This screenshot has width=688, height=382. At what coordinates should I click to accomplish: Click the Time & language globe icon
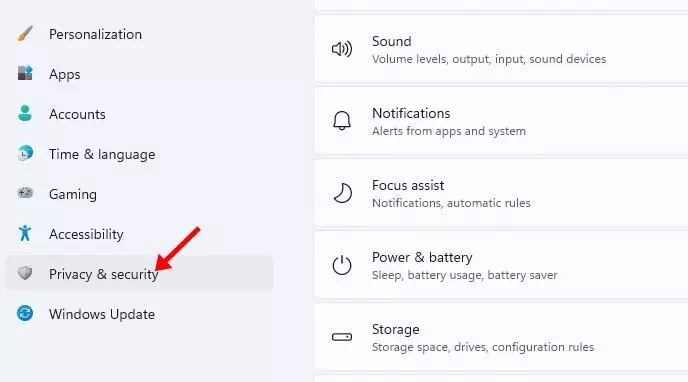[x=25, y=154]
